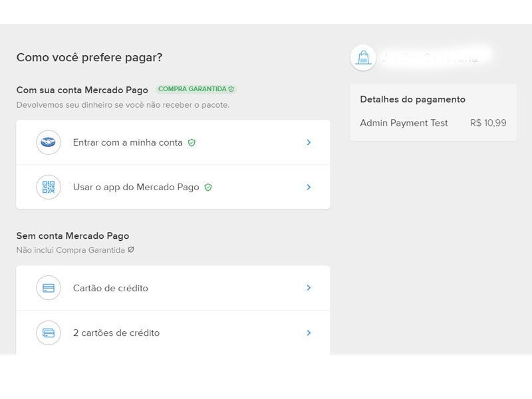Viewport: 532px width, 399px height.
Task: Click the Mercado Pago handshake icon
Action: [x=49, y=142]
